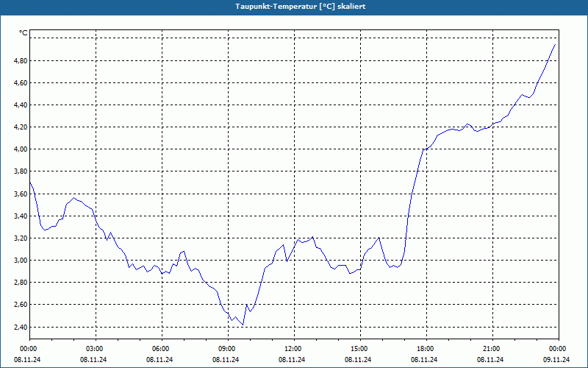This screenshot has width=588, height=368.
Task: Pick the 2,60 y-axis label
Action: (21, 305)
